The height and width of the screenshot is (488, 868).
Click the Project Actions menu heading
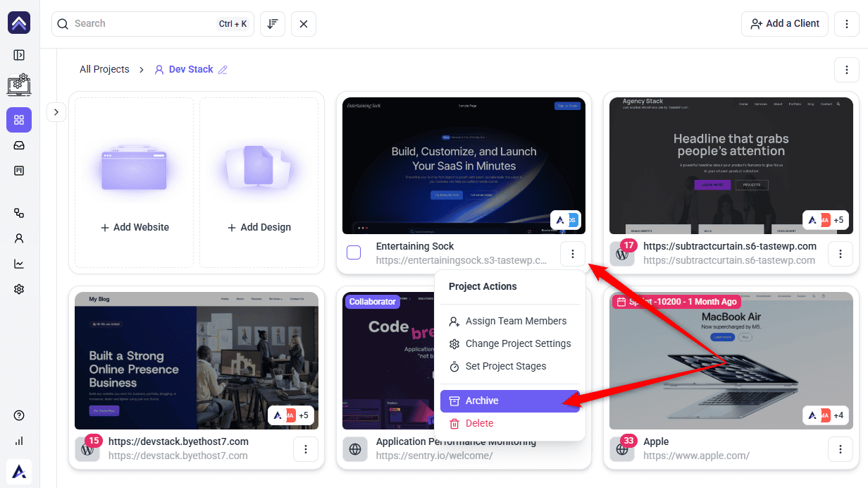point(483,286)
